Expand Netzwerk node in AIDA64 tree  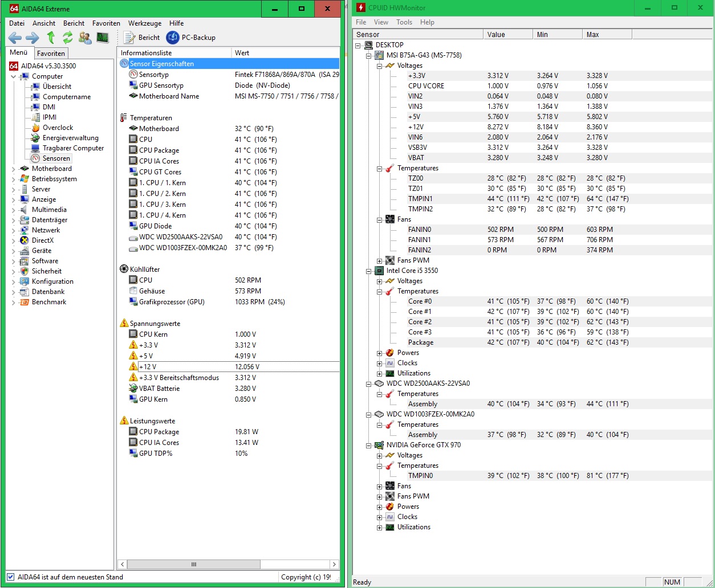(14, 230)
